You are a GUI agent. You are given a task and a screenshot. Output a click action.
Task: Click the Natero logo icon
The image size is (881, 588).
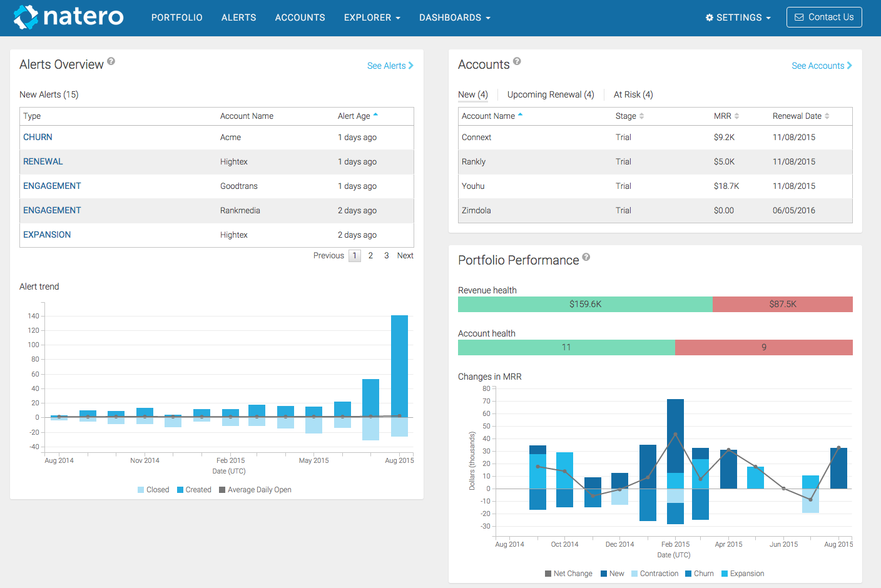click(26, 17)
